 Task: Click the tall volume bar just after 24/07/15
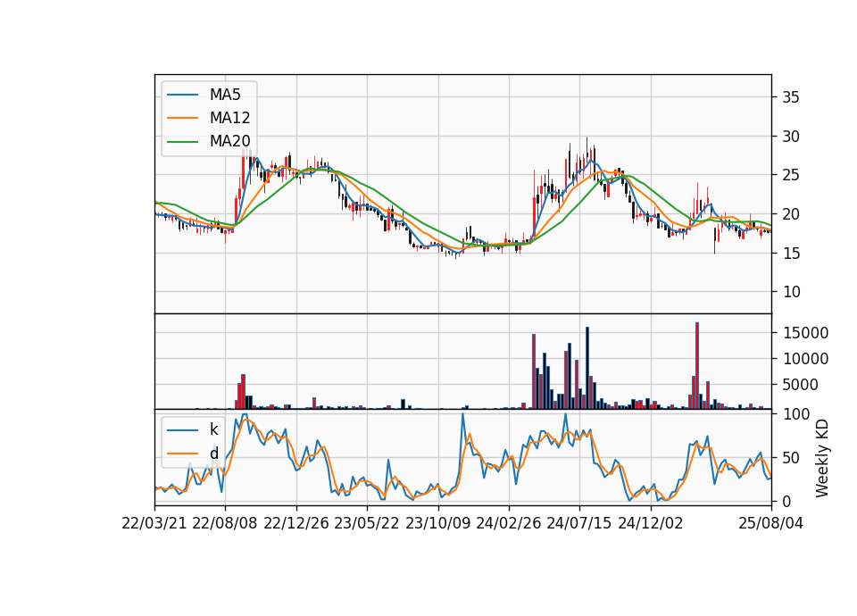(587, 368)
